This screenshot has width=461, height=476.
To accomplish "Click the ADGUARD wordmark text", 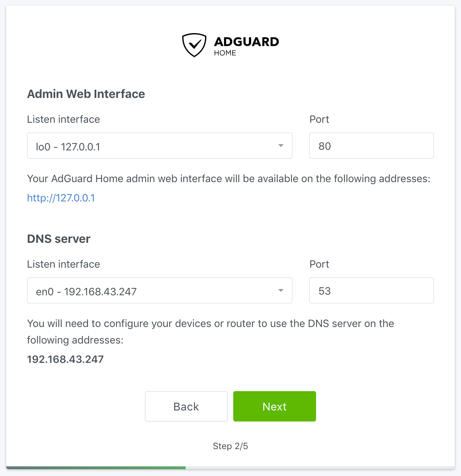I will pyautogui.click(x=246, y=42).
